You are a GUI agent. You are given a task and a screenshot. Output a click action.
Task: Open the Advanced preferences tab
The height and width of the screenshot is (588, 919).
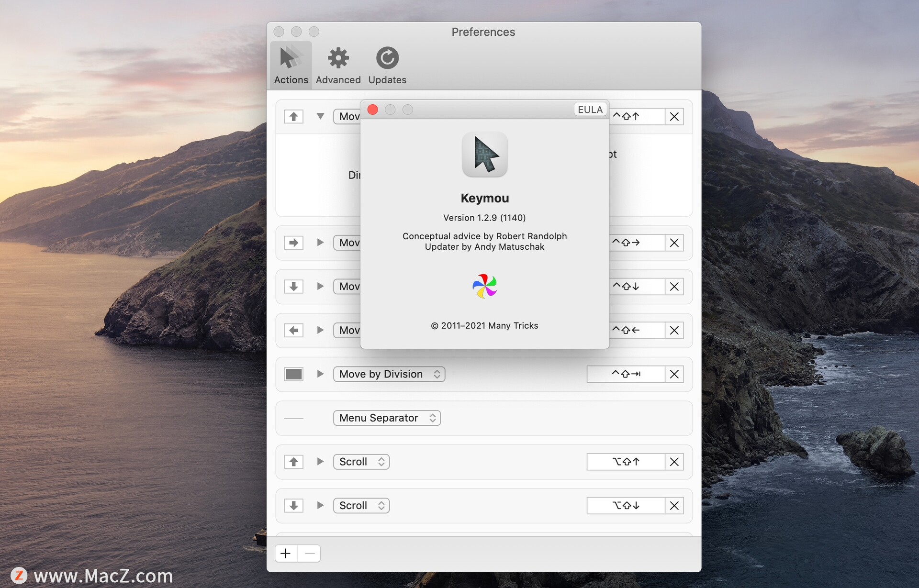(x=338, y=66)
